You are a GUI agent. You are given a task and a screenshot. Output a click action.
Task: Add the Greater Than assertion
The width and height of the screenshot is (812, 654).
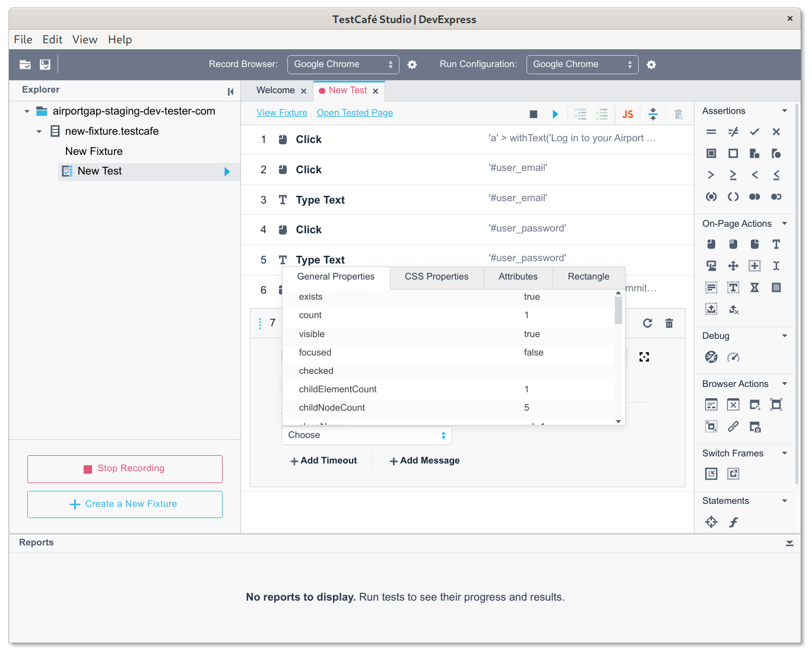click(x=711, y=175)
